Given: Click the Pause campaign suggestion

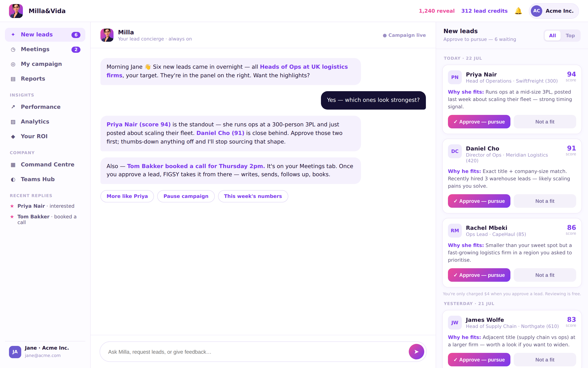Looking at the screenshot, I should click(186, 196).
